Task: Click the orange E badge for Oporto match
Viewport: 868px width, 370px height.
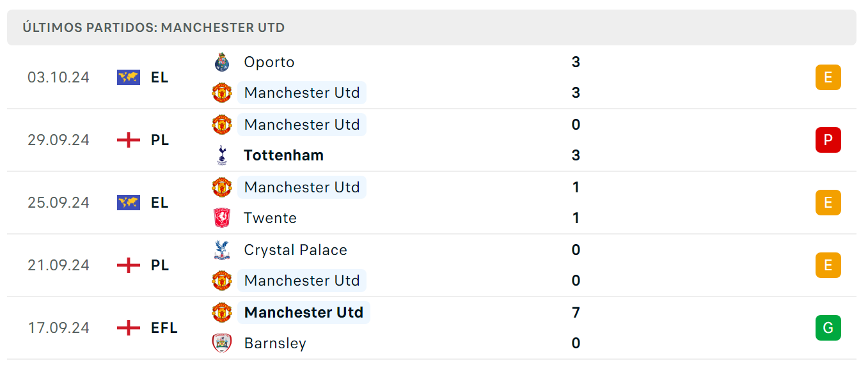Action: [x=828, y=77]
